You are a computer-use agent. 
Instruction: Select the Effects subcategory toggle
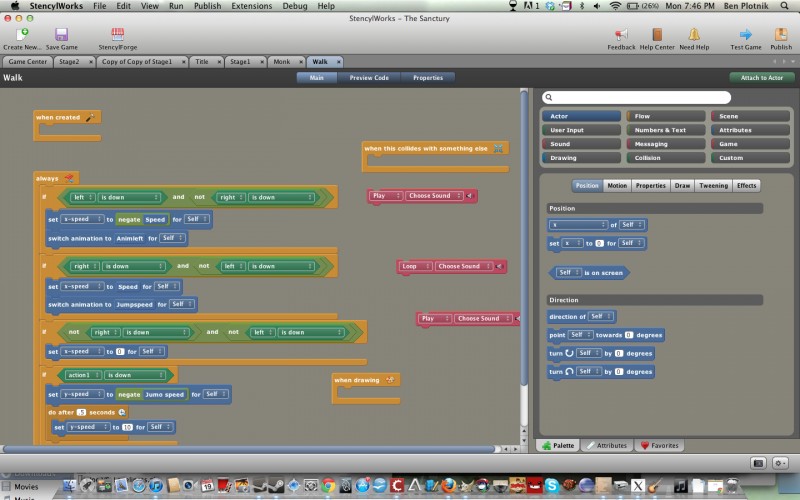point(746,186)
